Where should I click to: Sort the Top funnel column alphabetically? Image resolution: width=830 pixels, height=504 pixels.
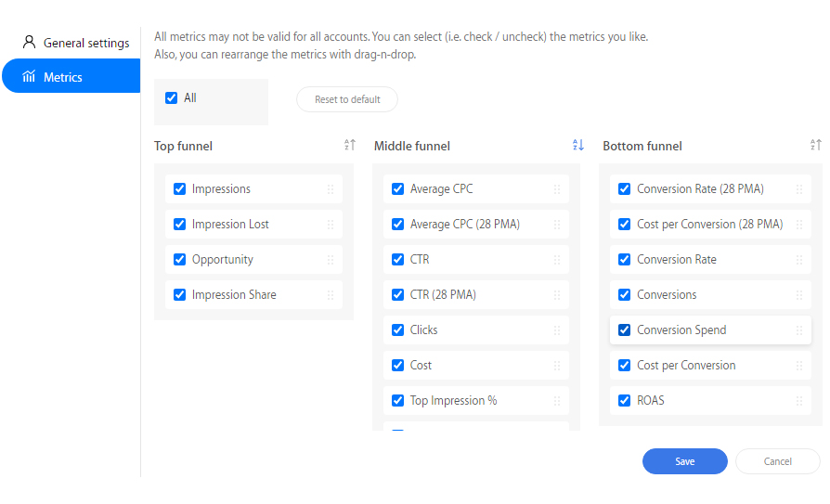pos(350,145)
